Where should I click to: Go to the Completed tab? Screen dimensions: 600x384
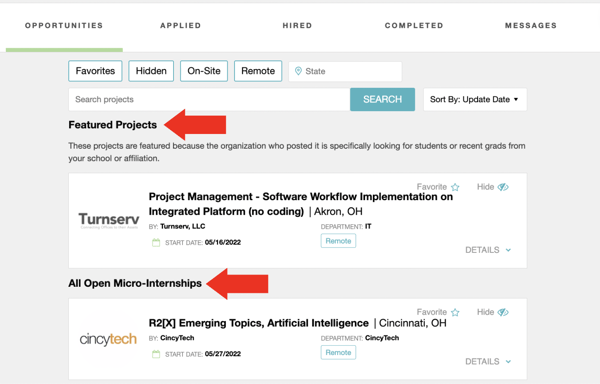pos(414,26)
